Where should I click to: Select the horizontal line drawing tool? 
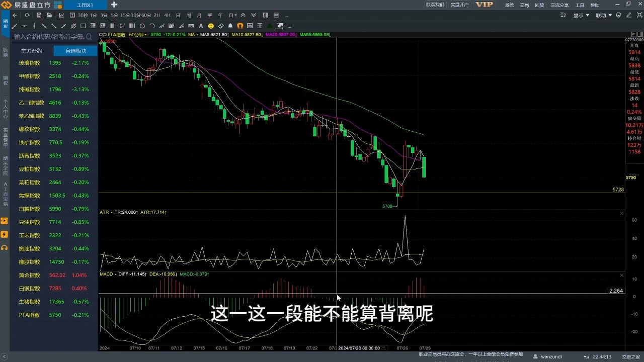(x=24, y=26)
